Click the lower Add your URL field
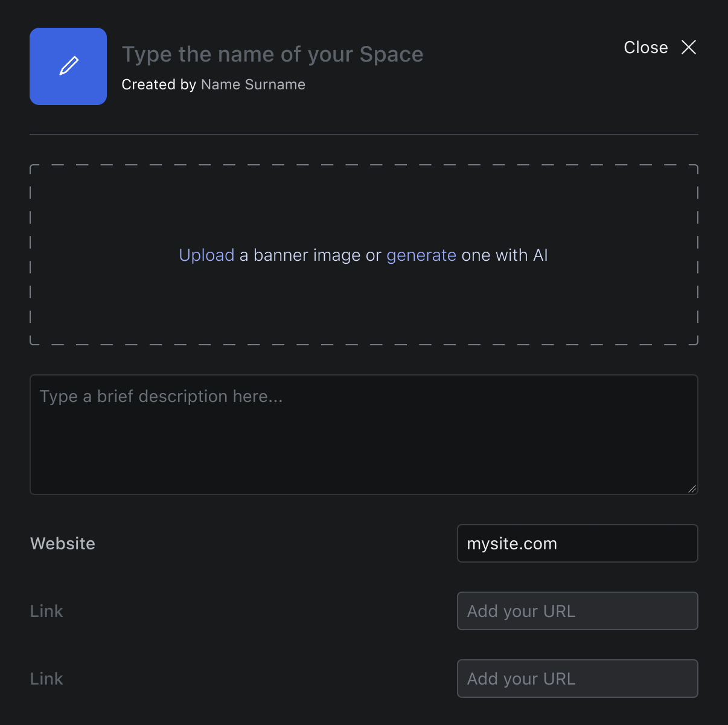The height and width of the screenshot is (725, 728). click(577, 679)
